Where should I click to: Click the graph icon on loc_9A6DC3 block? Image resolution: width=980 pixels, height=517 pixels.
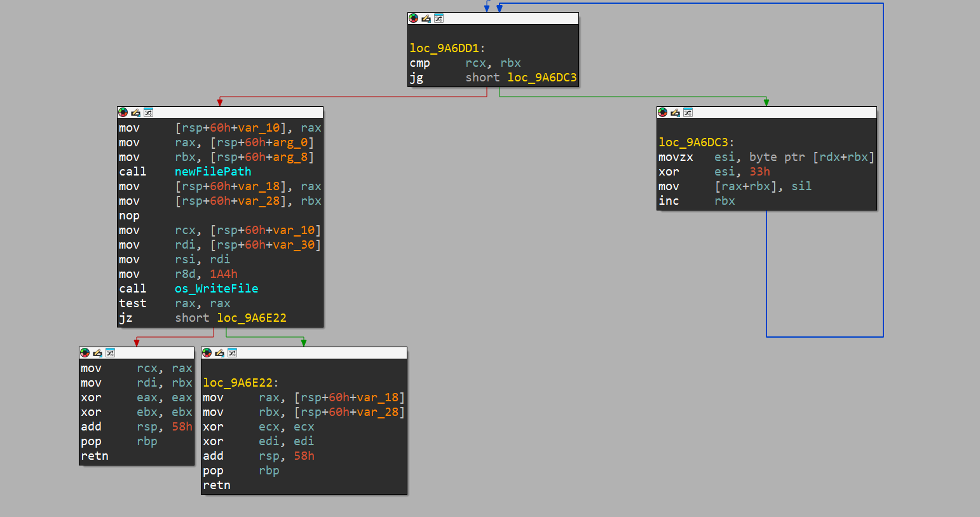pos(688,113)
